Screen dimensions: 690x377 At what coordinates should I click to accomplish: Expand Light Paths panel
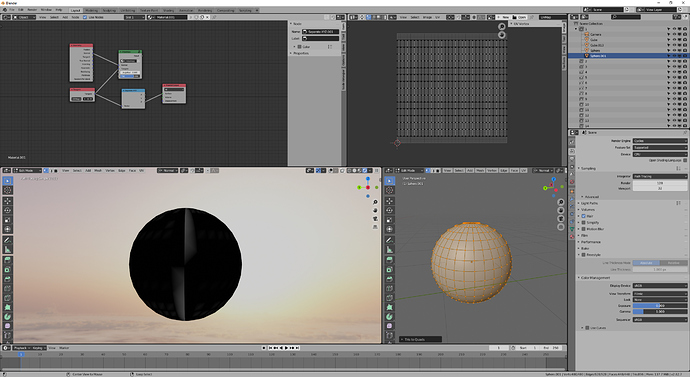point(590,203)
